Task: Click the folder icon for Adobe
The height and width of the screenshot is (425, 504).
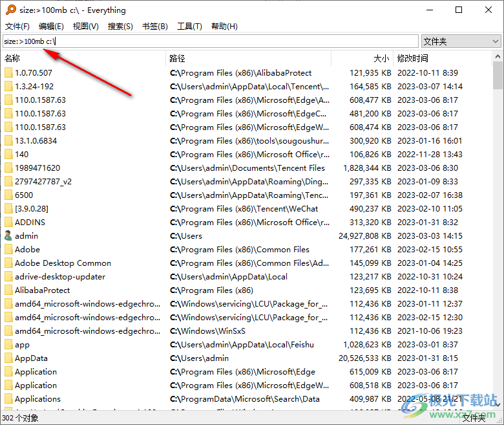Action: pyautogui.click(x=8, y=250)
